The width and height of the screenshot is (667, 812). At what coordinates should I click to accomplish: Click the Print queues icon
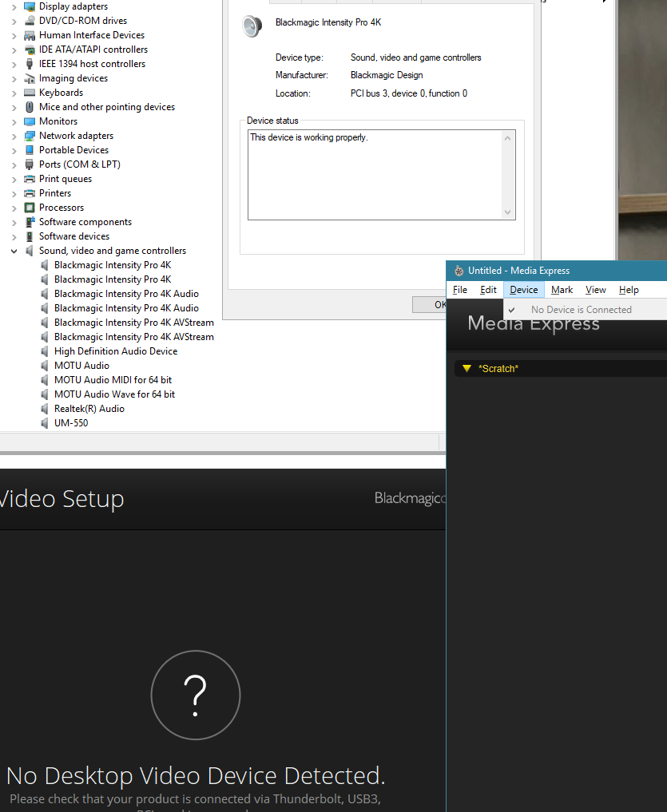(x=30, y=179)
